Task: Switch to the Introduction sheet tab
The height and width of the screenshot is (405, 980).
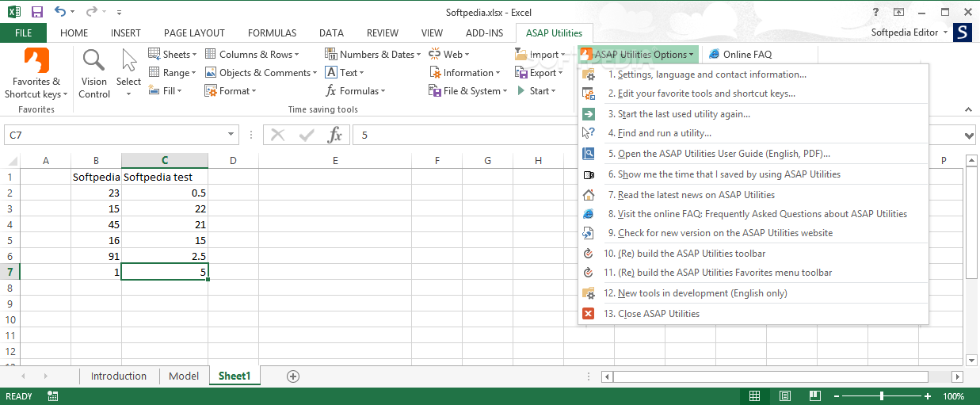Action: click(119, 376)
